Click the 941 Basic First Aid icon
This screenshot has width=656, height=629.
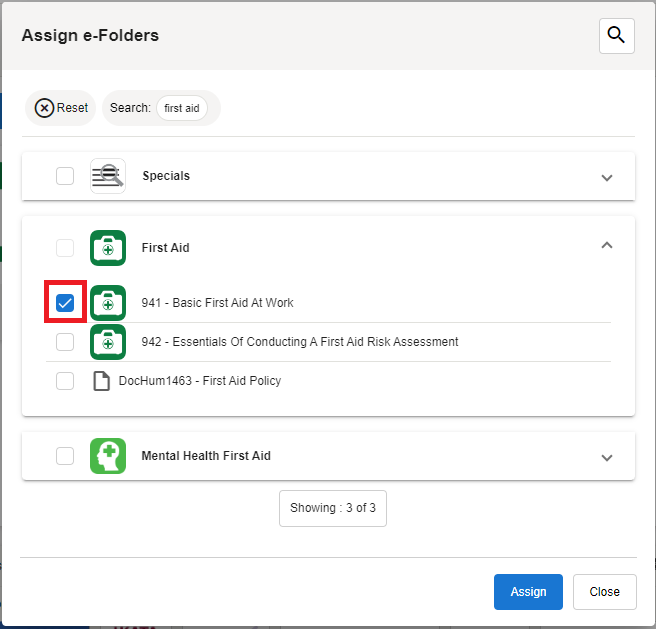(108, 303)
